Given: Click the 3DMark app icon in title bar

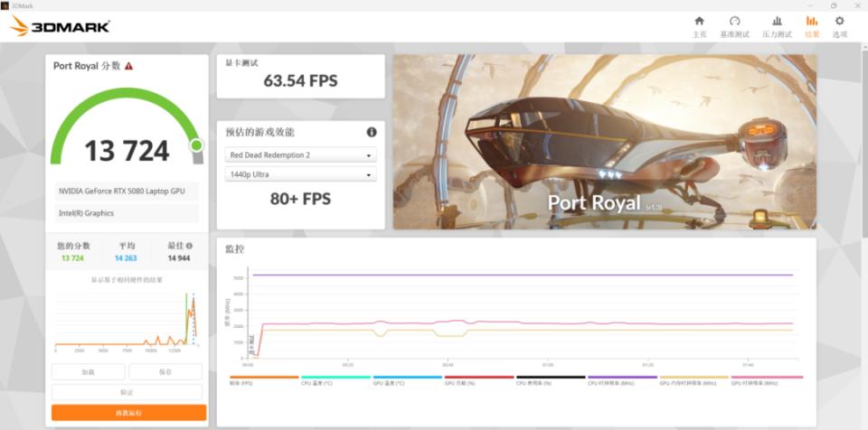Looking at the screenshot, I should click(5, 5).
